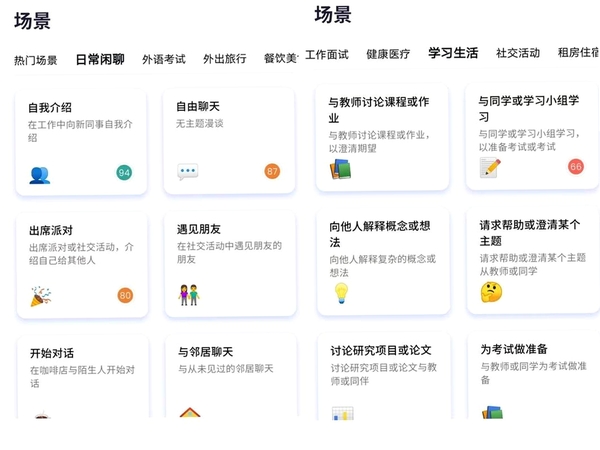Open the 讨论研究项目或论文 card title
Viewport: 600px width, 450px height.
[381, 350]
